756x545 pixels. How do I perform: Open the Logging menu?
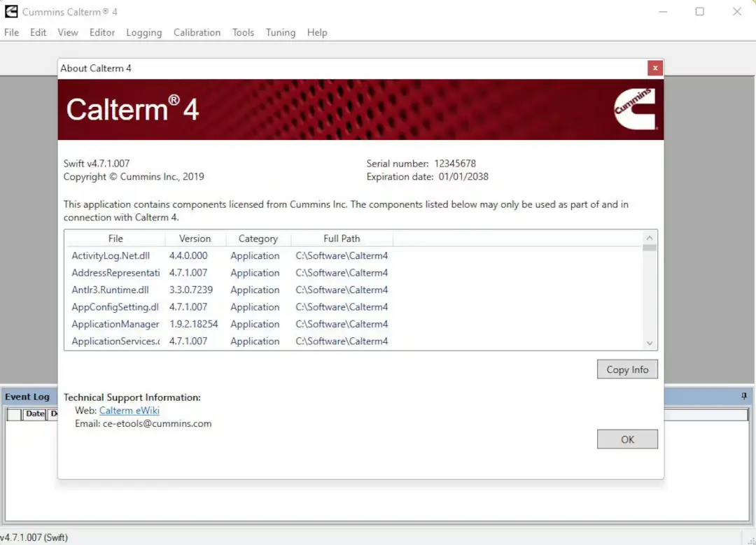(x=143, y=32)
